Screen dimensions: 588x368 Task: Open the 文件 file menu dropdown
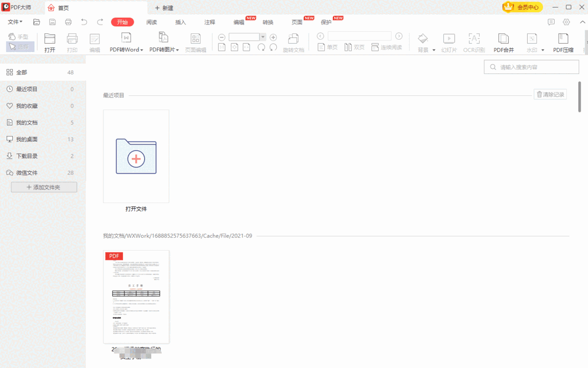pyautogui.click(x=15, y=22)
